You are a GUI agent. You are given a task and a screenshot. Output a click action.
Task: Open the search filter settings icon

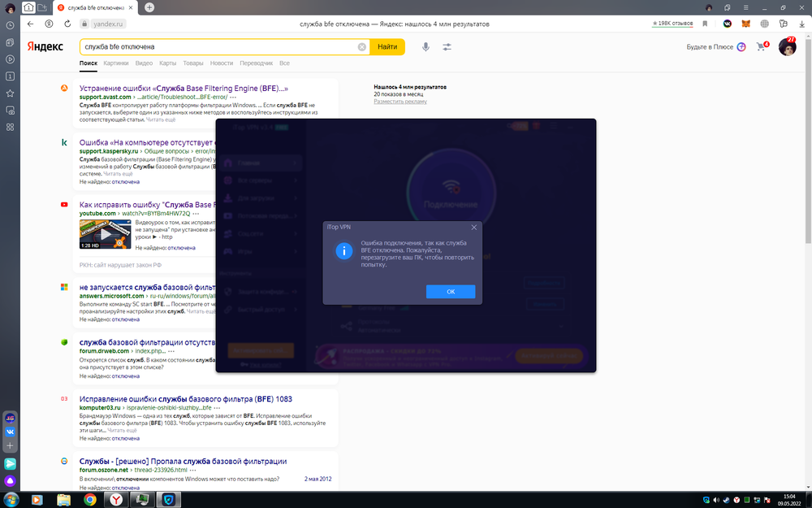[447, 46]
